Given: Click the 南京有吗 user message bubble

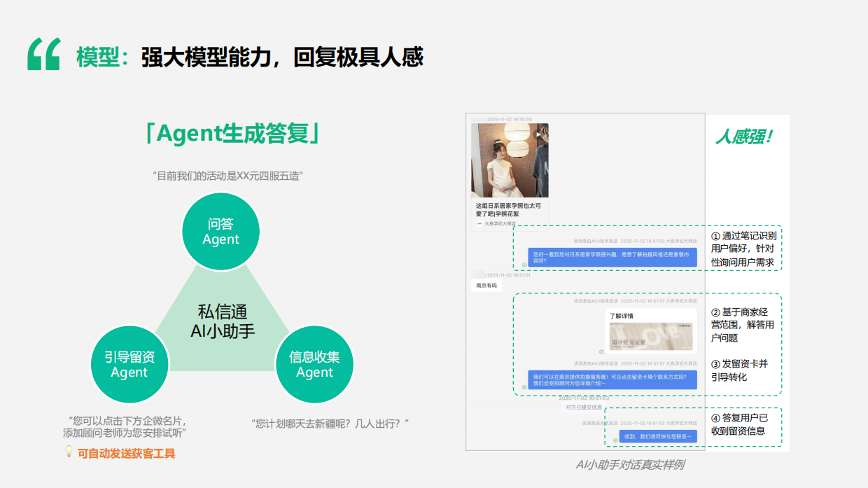Looking at the screenshot, I should click(486, 286).
